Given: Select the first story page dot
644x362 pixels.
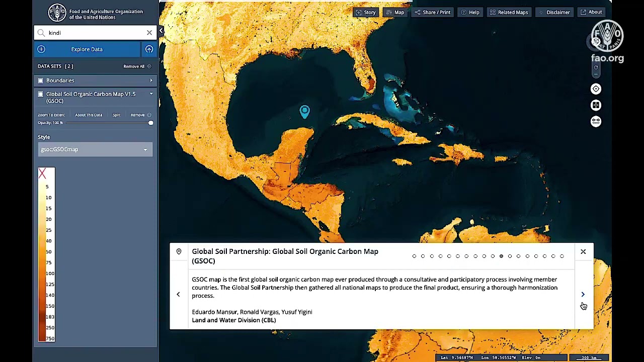Looking at the screenshot, I should point(414,256).
